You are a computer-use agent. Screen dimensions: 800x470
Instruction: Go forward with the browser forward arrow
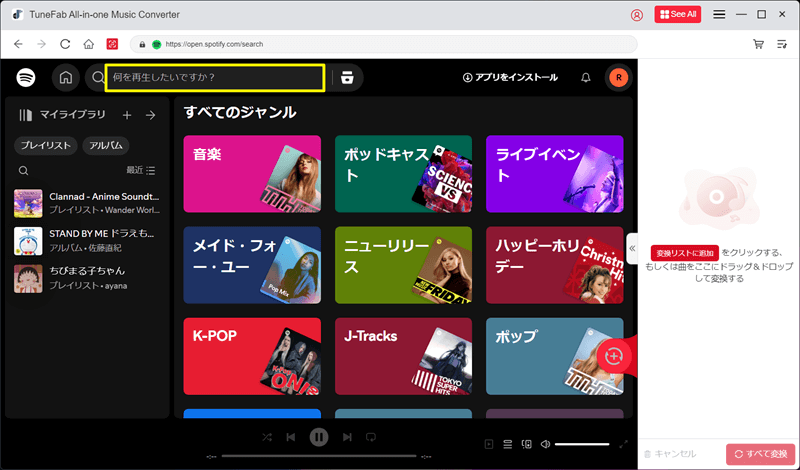pyautogui.click(x=42, y=44)
